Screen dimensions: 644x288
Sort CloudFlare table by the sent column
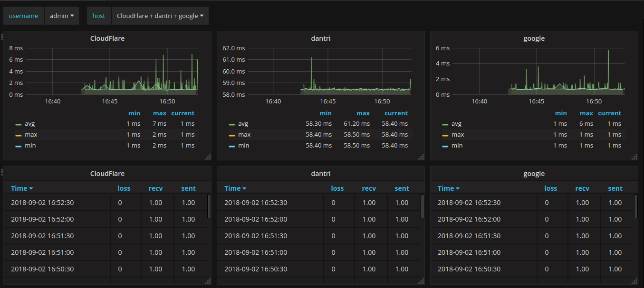coord(188,188)
